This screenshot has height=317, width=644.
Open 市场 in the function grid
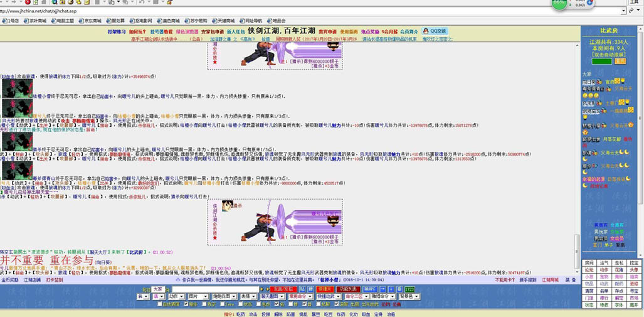pos(634,298)
